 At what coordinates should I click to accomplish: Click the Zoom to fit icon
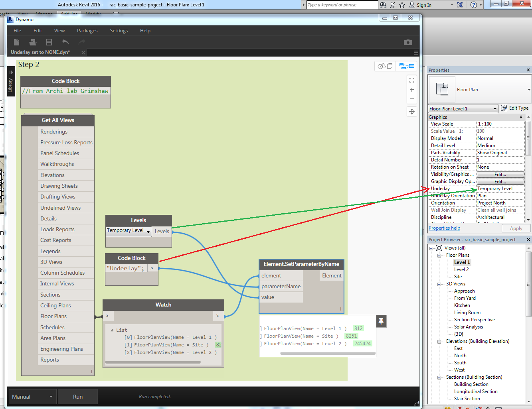click(412, 80)
